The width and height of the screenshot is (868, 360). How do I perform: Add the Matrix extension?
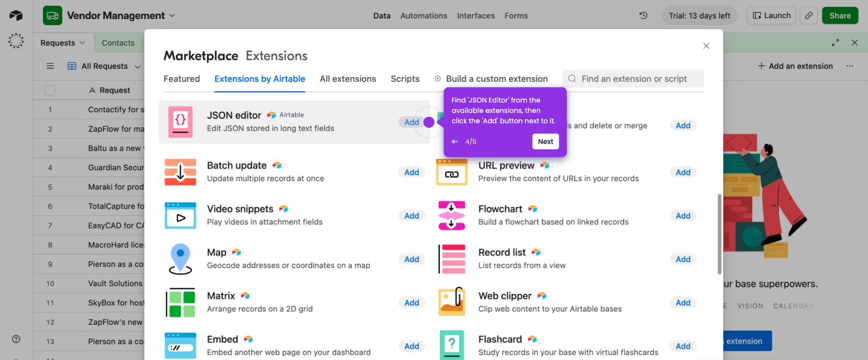click(x=412, y=302)
